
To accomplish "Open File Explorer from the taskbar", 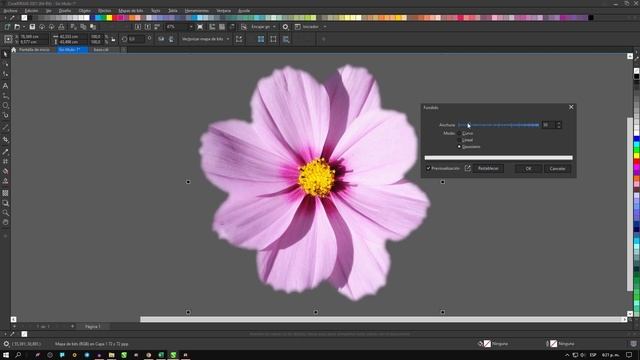I will (111, 355).
